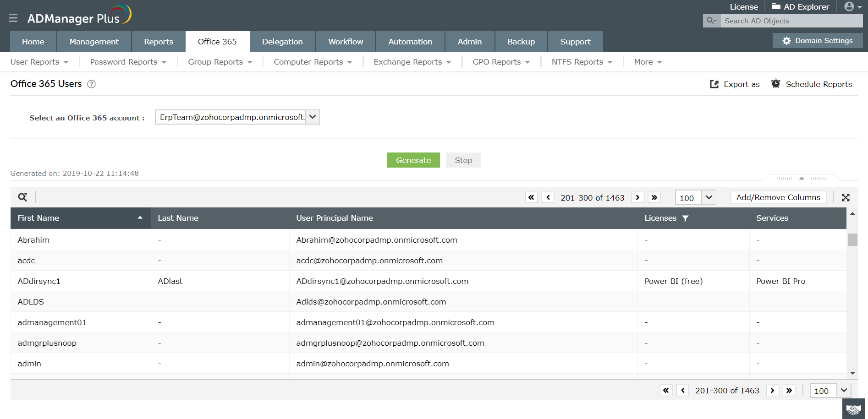Go to last page in top pager
868x419 pixels.
click(654, 197)
